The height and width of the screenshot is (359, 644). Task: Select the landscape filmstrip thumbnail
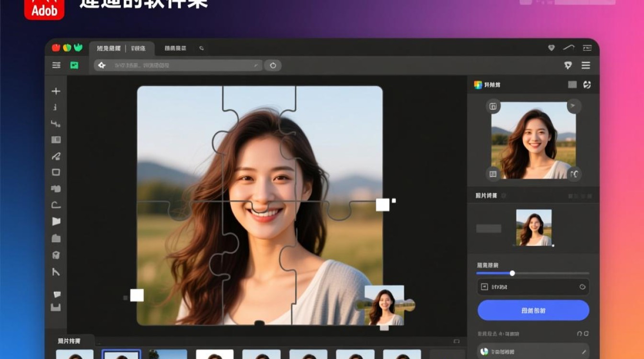(168, 355)
